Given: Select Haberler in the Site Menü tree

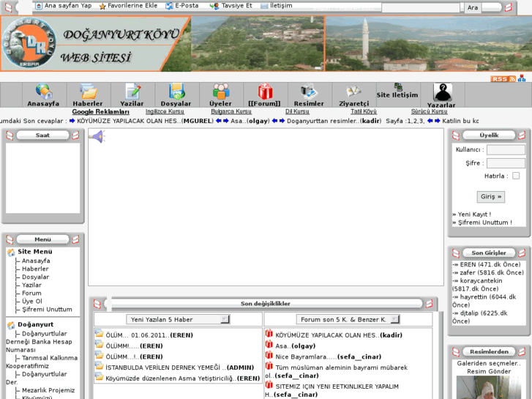Looking at the screenshot, I should click(35, 269).
